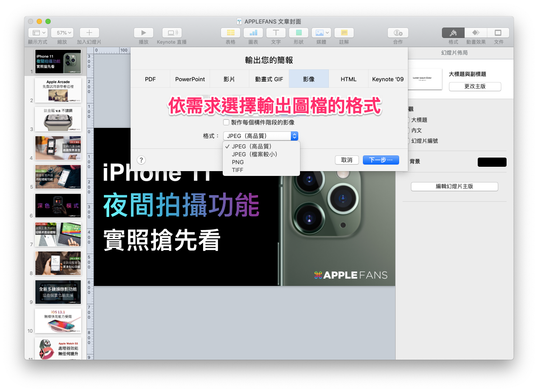Enable 製作每個構件階段的影像 checkbox

(226, 123)
